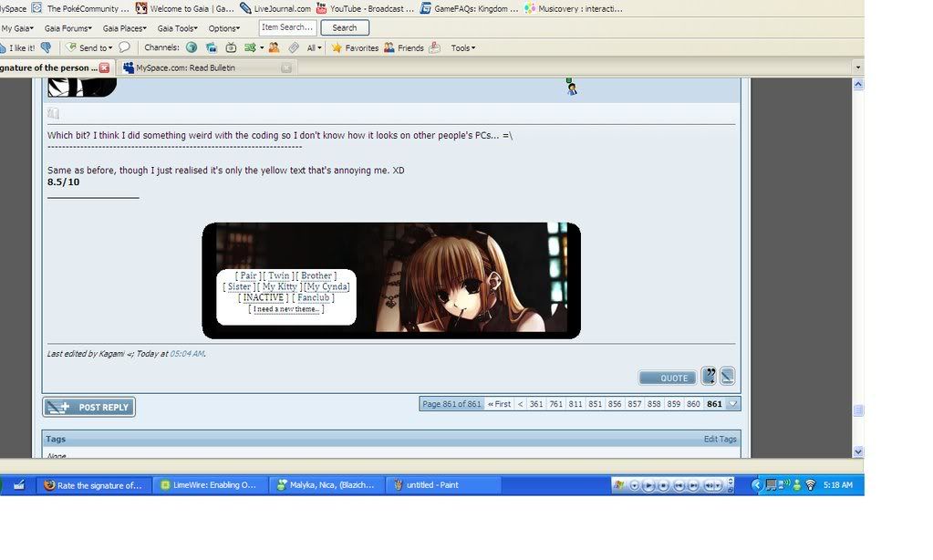Switch to untitled - Paint in taskbar
This screenshot has height=560, width=933.
[x=442, y=485]
